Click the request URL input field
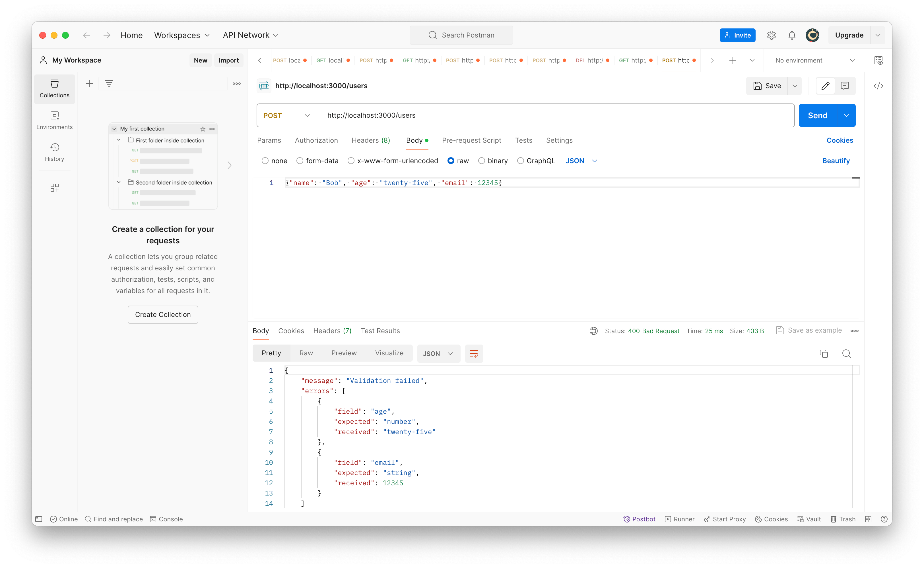 coord(556,115)
